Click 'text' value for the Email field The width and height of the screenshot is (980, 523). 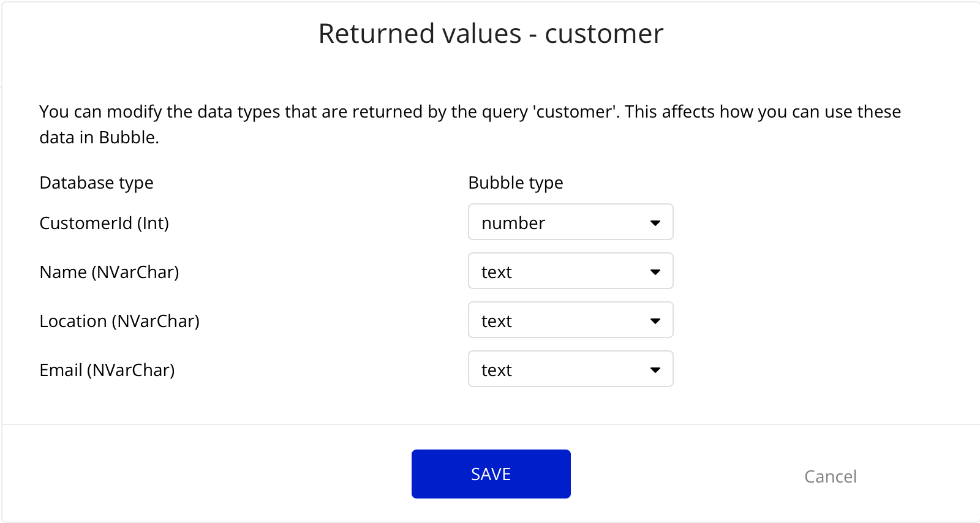pos(497,370)
